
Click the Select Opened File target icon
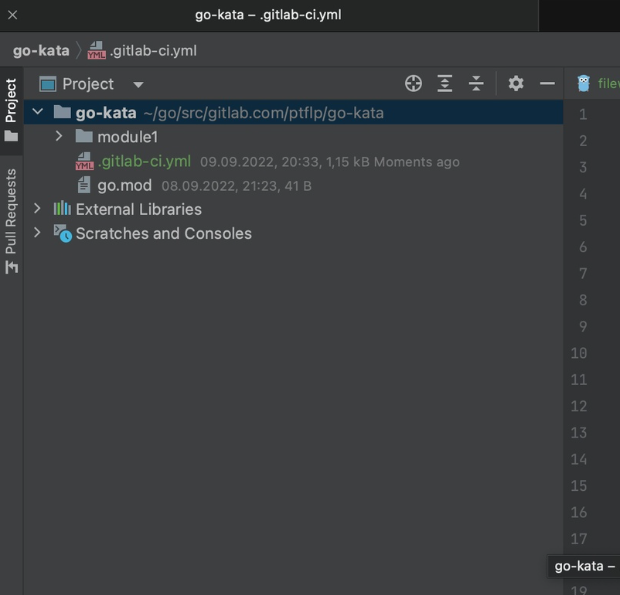coord(413,84)
